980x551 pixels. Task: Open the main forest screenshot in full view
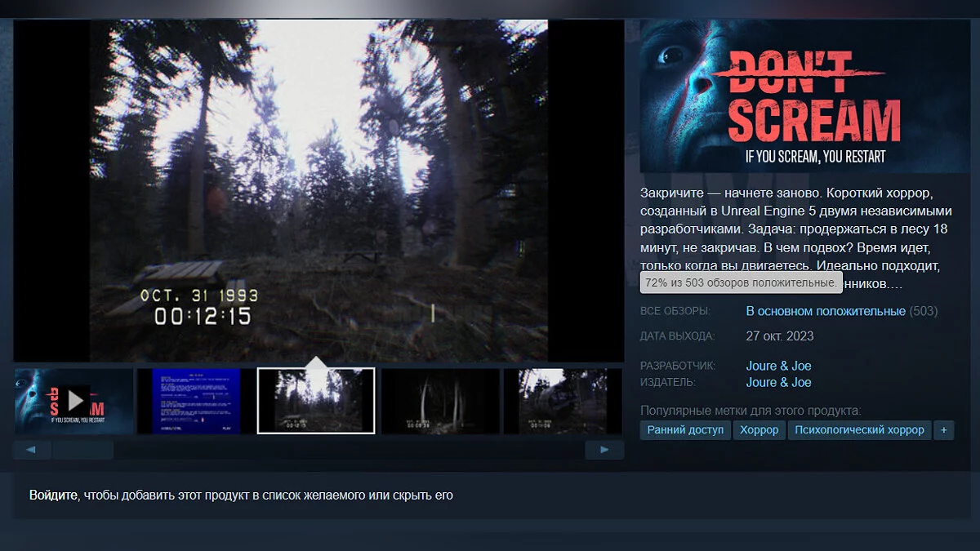[x=318, y=191]
